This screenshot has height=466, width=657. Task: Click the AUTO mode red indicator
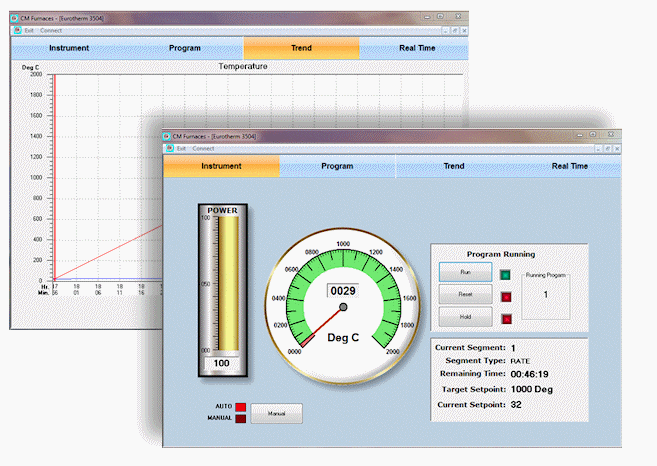coord(241,407)
